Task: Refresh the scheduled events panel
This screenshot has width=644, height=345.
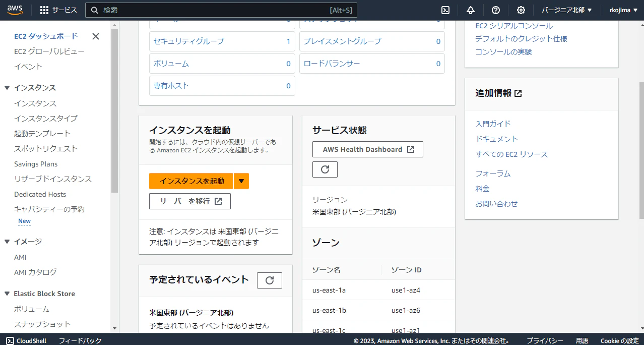Action: coord(270,280)
